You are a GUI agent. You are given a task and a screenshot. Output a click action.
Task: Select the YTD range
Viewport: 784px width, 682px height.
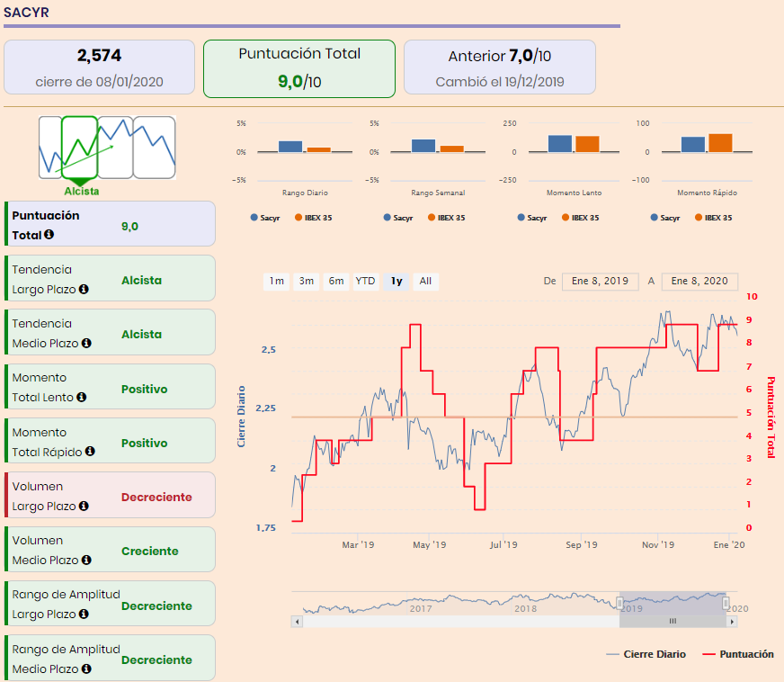366,282
